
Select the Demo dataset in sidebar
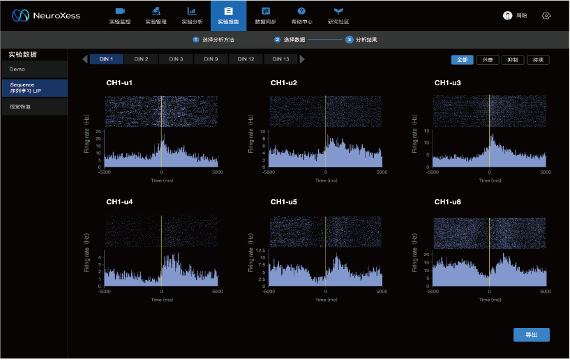click(x=35, y=69)
